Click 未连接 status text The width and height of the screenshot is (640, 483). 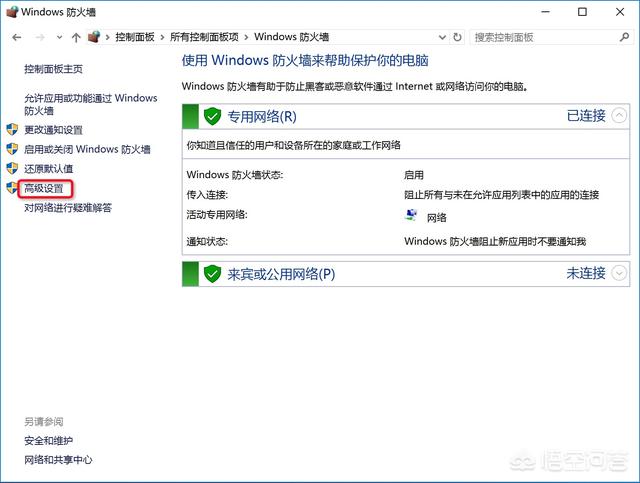coord(586,273)
